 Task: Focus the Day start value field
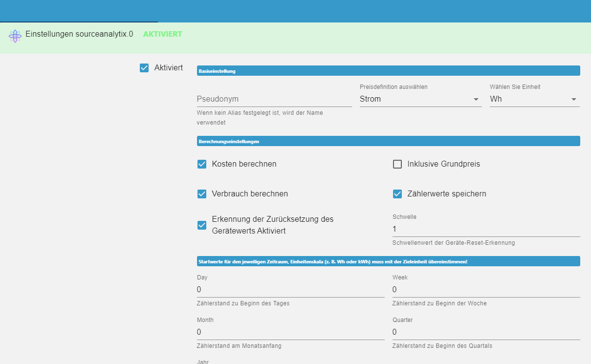coord(290,290)
